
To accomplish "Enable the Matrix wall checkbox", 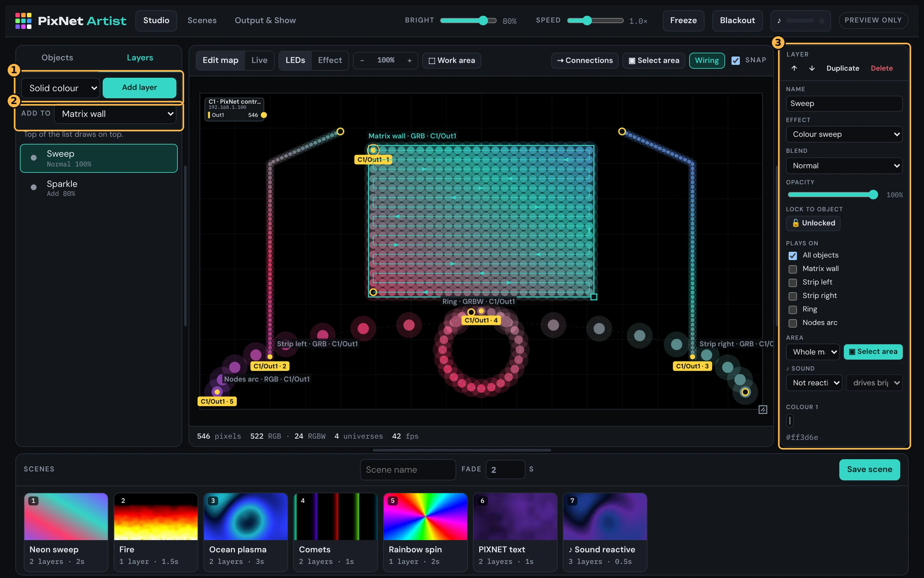I will 792,269.
